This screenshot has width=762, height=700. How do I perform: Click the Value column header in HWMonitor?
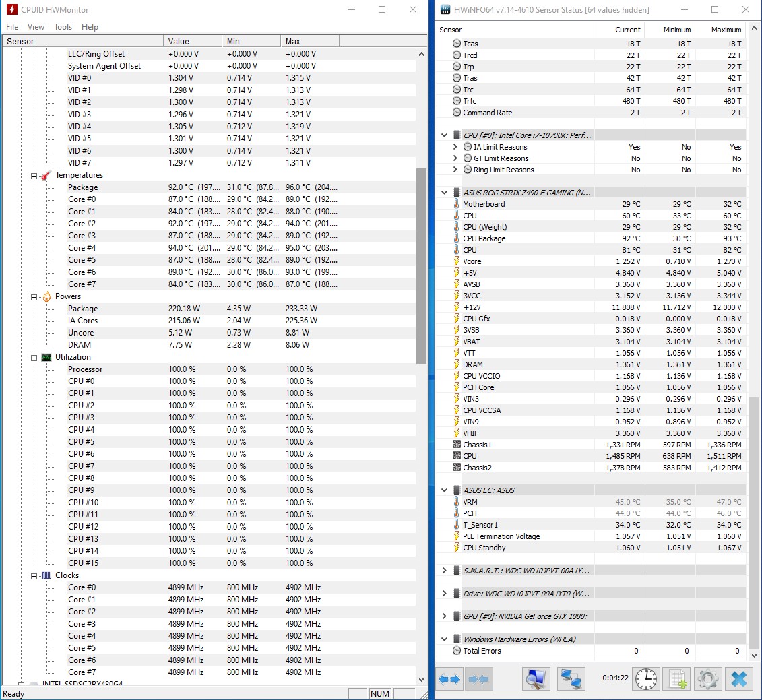tap(193, 41)
